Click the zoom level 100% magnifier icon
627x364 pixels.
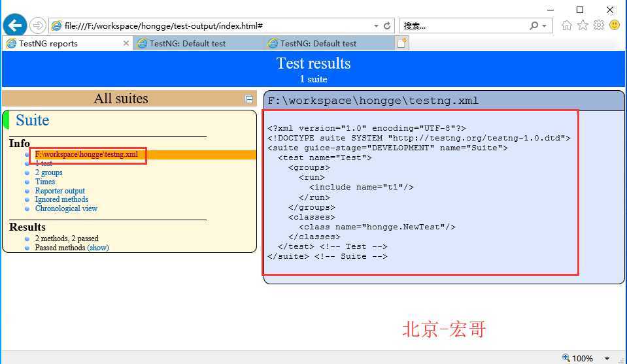566,357
